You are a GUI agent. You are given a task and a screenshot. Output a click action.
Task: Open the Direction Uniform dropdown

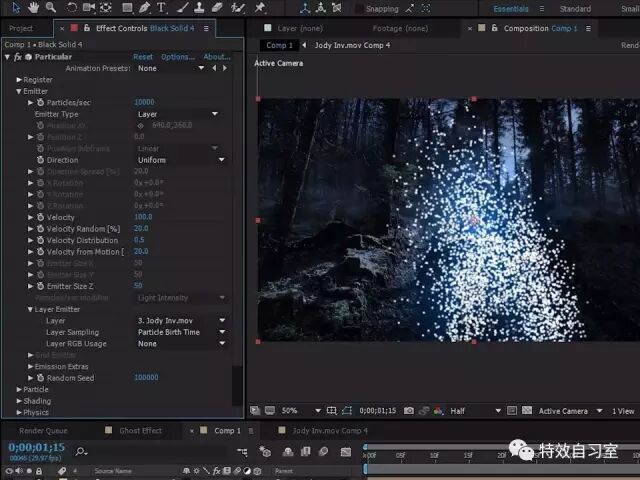181,160
